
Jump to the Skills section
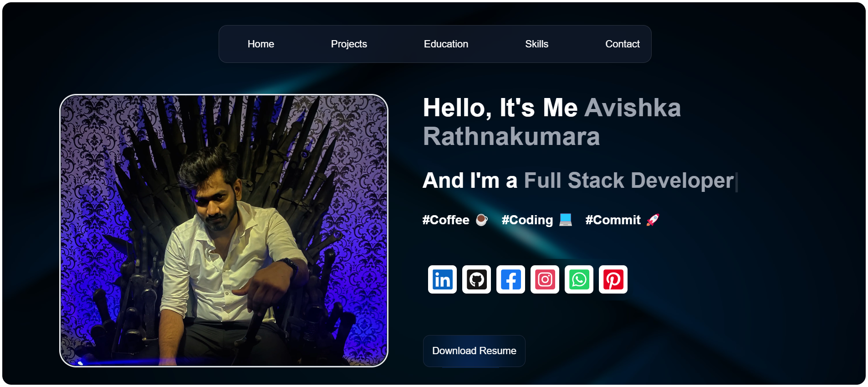[536, 44]
